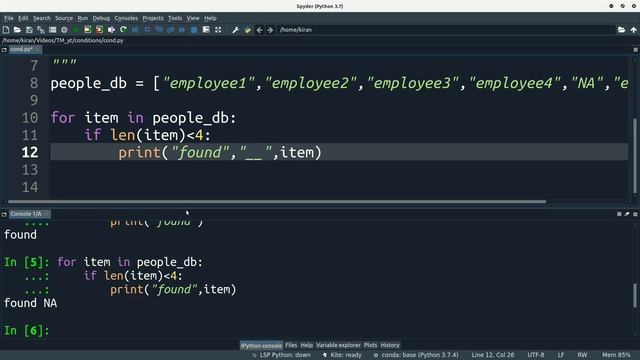Click the debug step return icon
The width and height of the screenshot is (640, 360).
point(171,30)
